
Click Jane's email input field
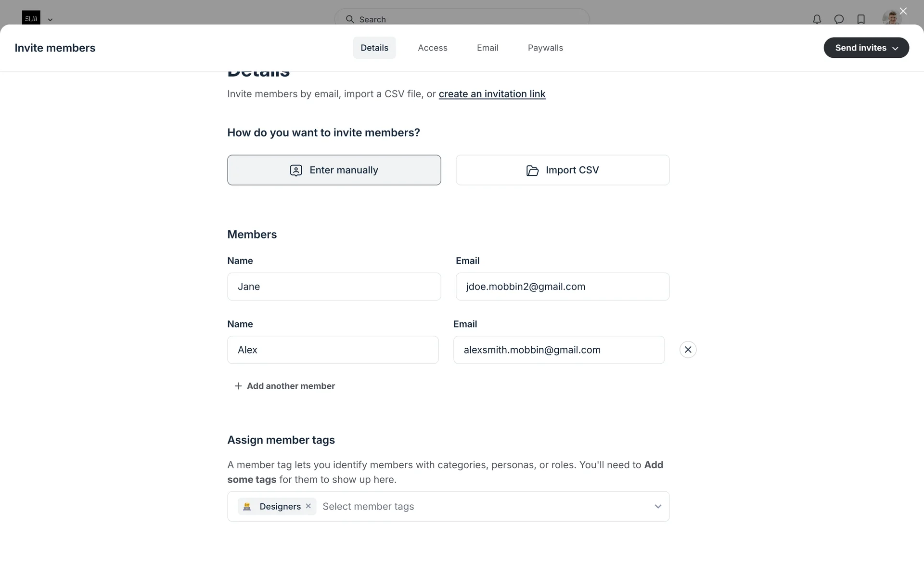pos(562,287)
